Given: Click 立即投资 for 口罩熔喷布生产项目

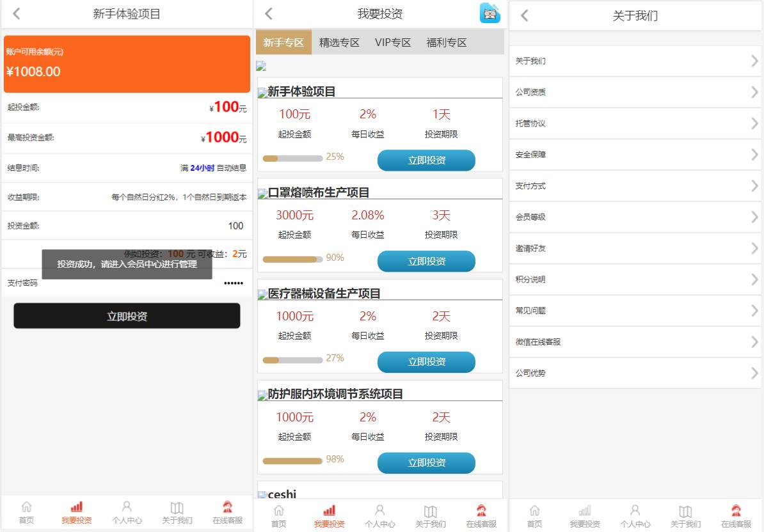Looking at the screenshot, I should [x=426, y=262].
